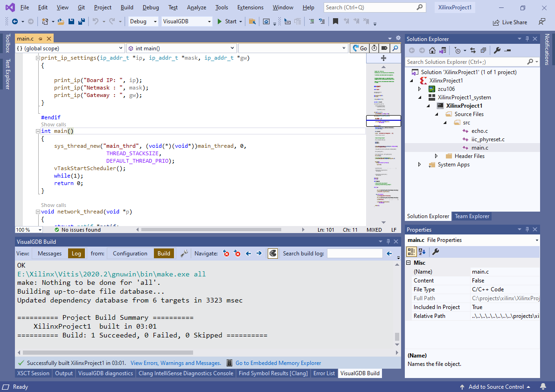Click the magnifier icon in editor navigation bar

[x=395, y=48]
